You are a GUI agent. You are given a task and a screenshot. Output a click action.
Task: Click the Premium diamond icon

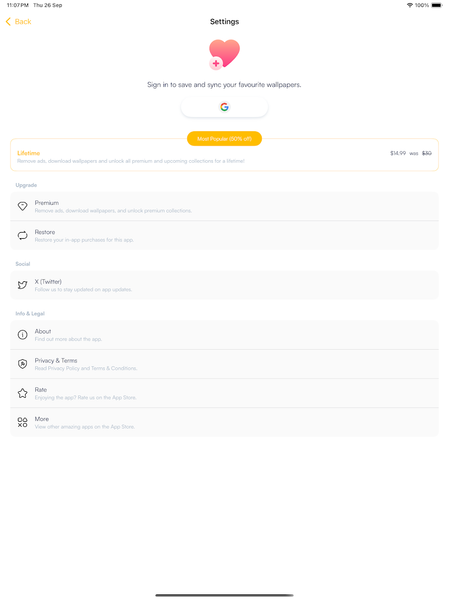click(23, 206)
